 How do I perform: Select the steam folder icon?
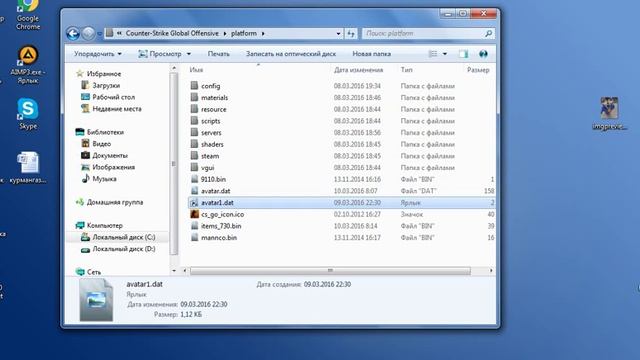pos(194,156)
